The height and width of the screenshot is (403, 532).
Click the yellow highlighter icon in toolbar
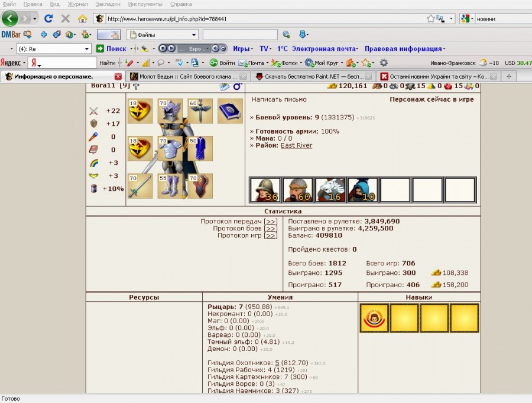pos(145,48)
